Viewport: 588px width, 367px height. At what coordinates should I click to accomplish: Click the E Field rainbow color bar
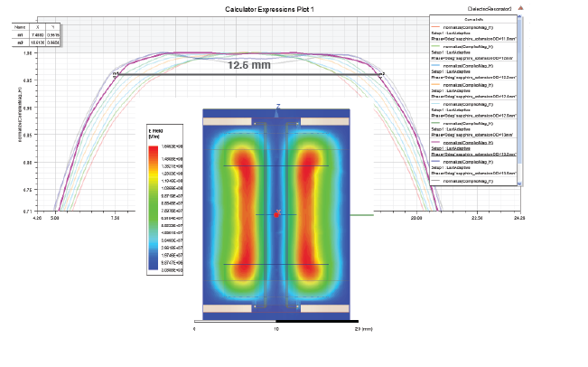(x=153, y=208)
